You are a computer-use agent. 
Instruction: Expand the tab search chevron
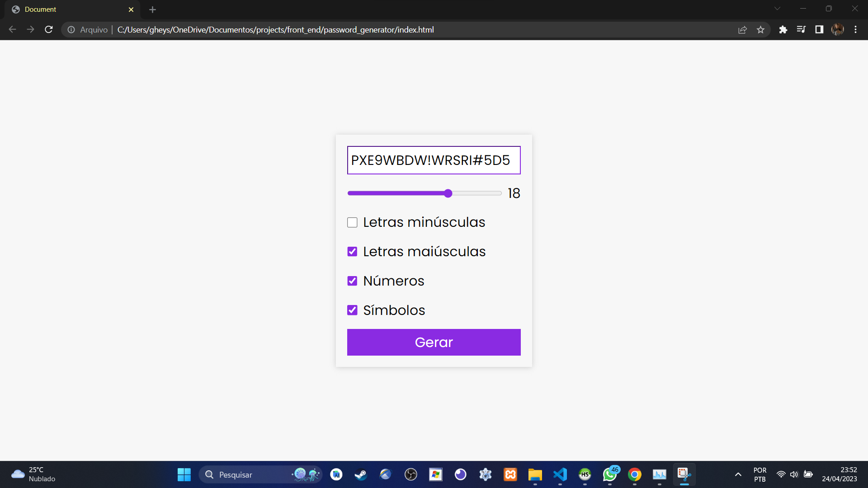pos(777,9)
